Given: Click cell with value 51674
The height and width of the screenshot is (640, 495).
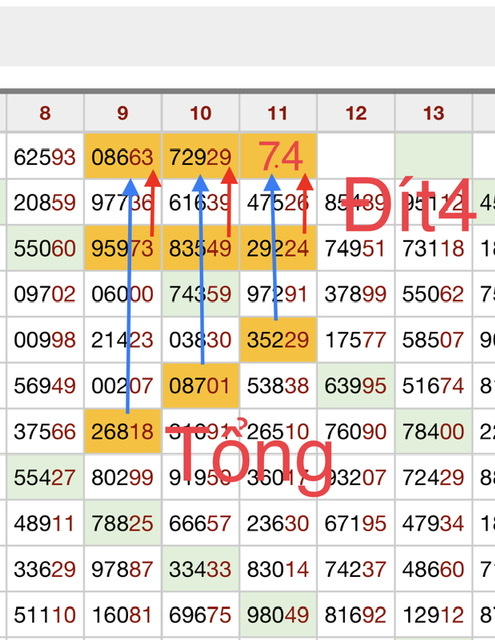Looking at the screenshot, I should pyautogui.click(x=433, y=386).
